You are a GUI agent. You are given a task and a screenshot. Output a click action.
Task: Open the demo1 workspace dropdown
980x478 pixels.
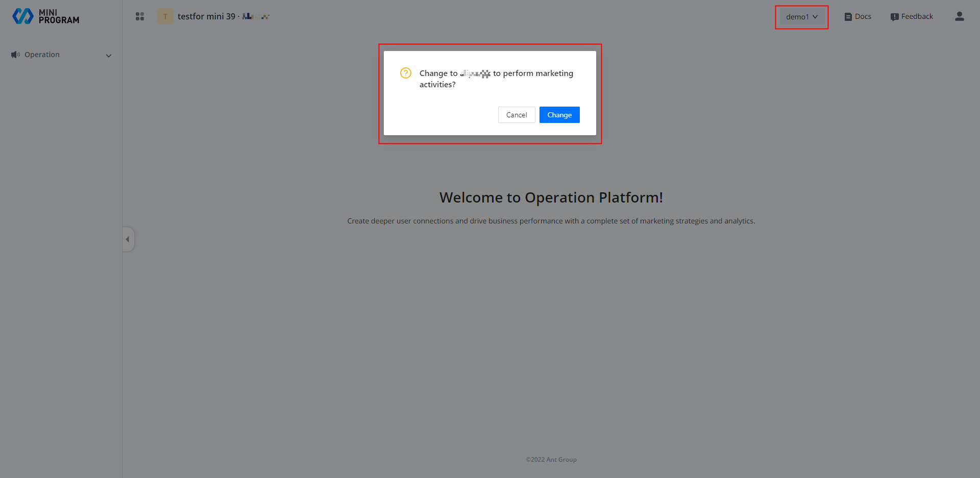(x=797, y=17)
